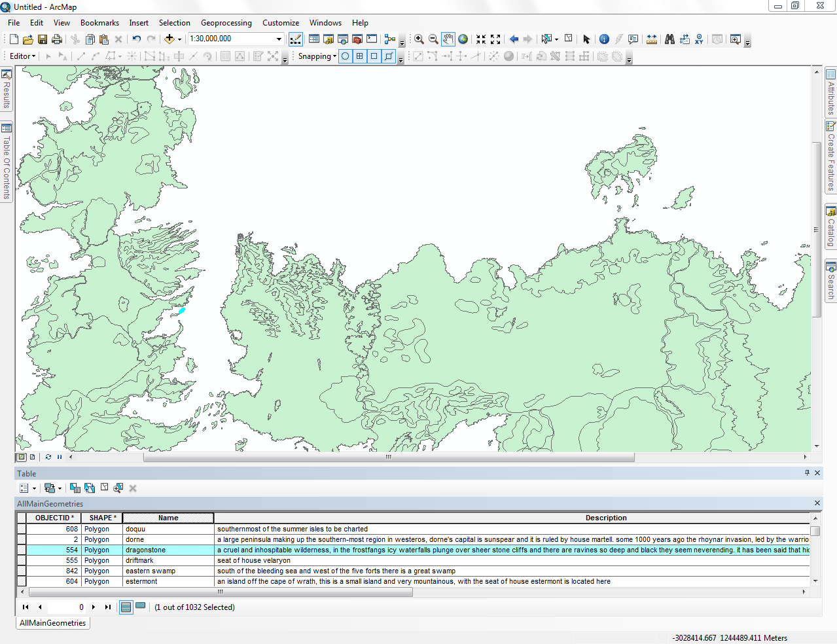Toggle Vertex Snapping
The image size is (837, 644).
374,56
